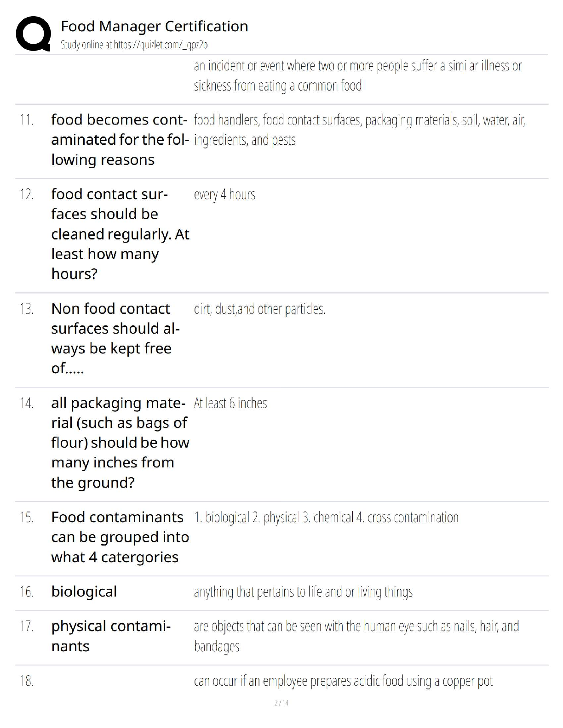Select the term 'food contact surfaces should be cleaned'
563x728 pixels.
120,234
